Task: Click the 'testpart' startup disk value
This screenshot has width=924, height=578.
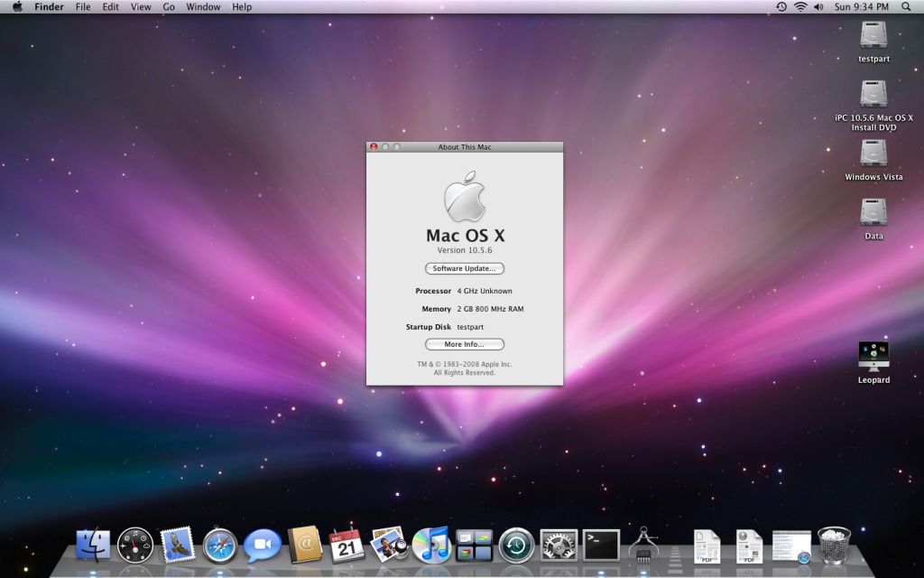Action: [470, 327]
